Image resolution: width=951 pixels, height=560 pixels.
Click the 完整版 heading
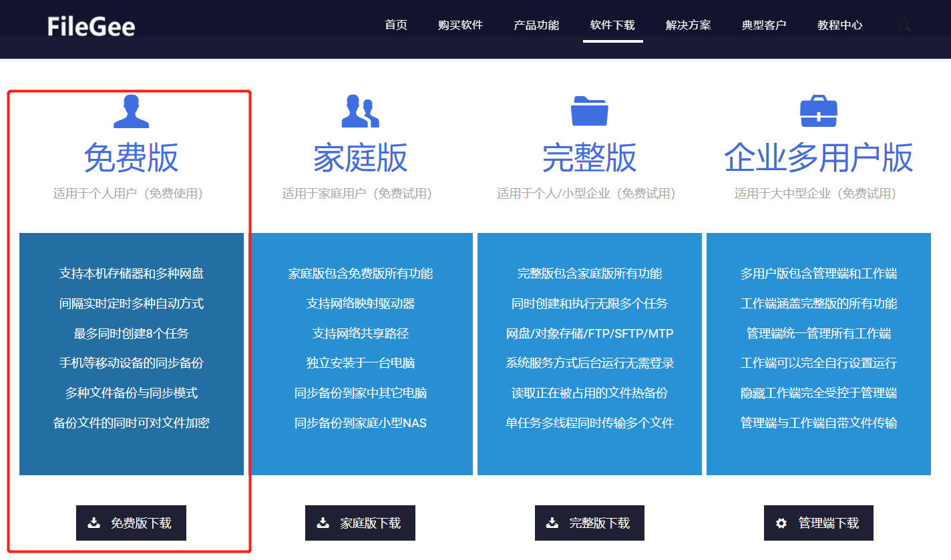coord(590,158)
